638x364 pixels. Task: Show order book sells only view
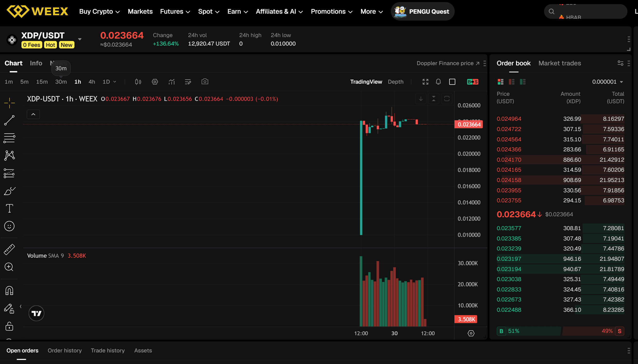pos(512,82)
